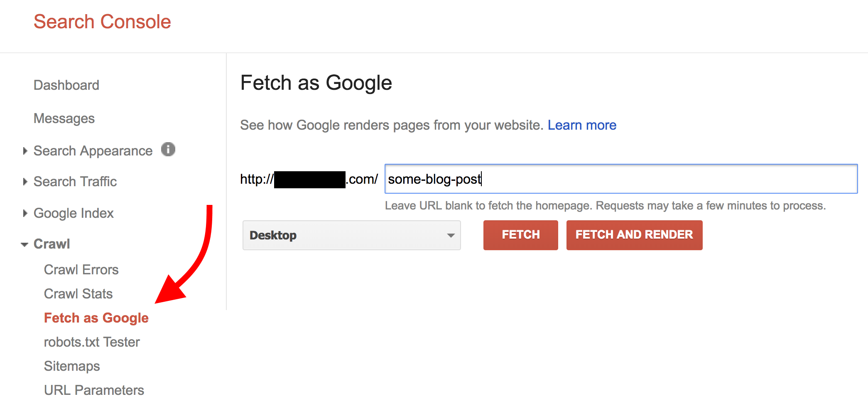The image size is (868, 404).
Task: Collapse the Crawl section arrow
Action: click(x=25, y=244)
